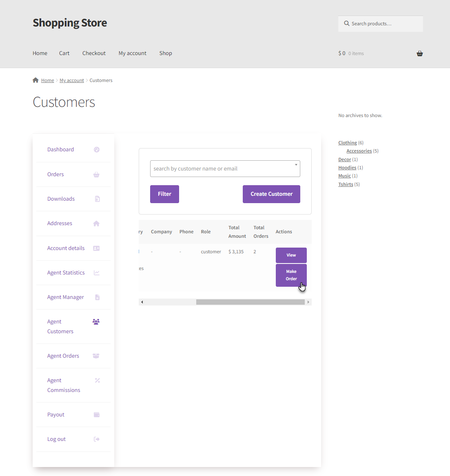Click the customer role cell
Screen dimensions: 450x476
211,252
